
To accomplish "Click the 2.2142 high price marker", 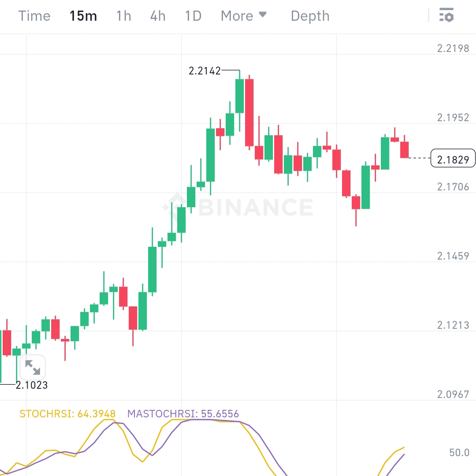I will pos(205,71).
